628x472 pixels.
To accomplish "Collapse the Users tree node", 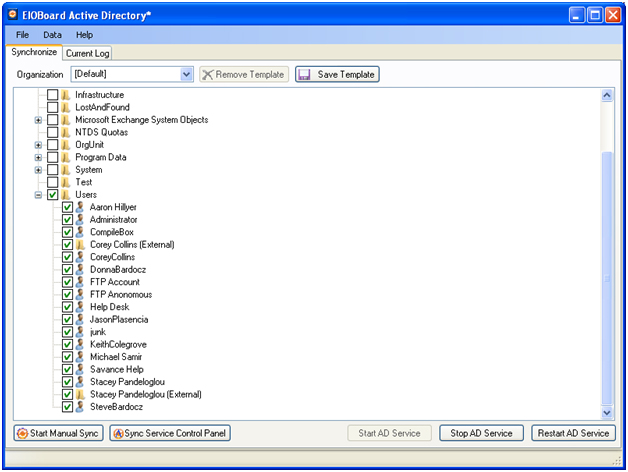I will (38, 195).
